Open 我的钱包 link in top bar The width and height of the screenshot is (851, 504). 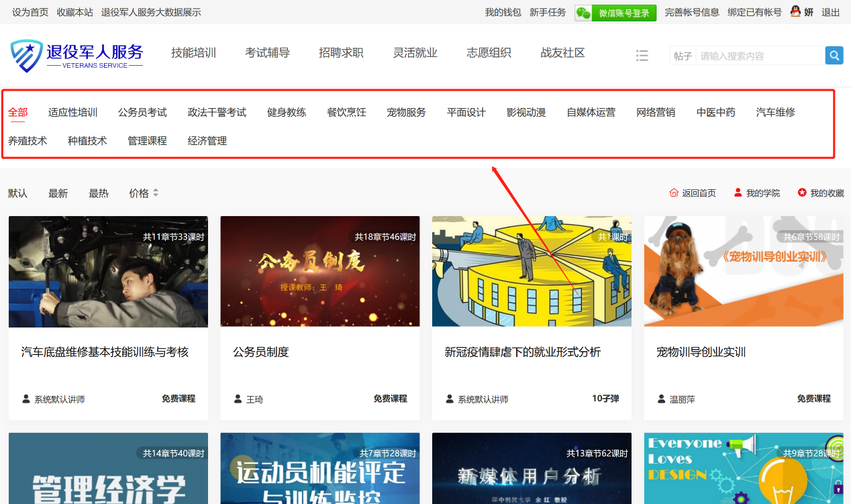pos(503,12)
